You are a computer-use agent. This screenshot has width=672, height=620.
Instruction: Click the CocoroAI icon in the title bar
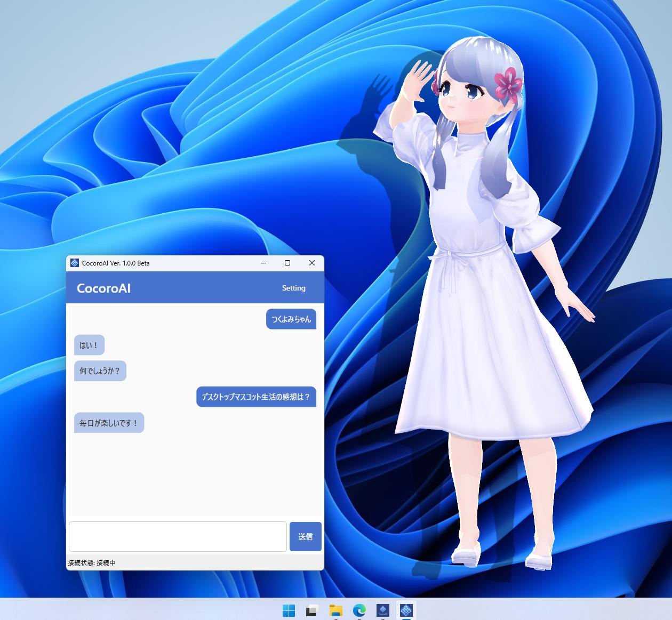[75, 263]
